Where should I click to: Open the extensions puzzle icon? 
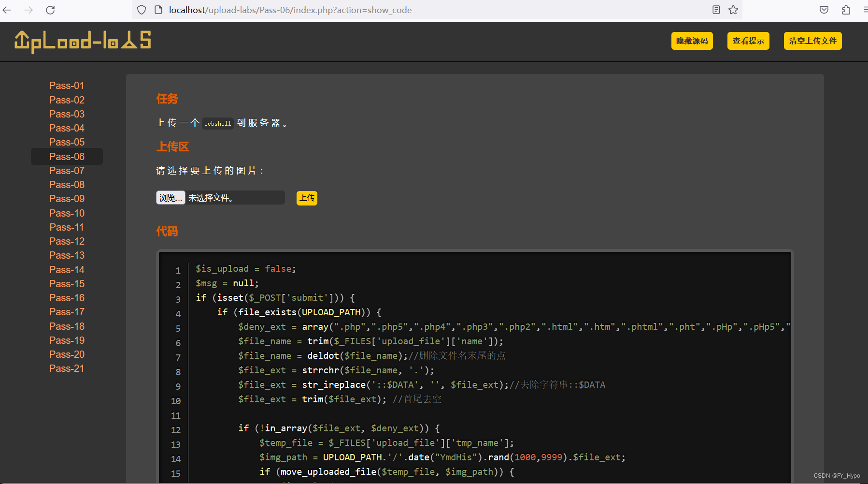click(846, 10)
